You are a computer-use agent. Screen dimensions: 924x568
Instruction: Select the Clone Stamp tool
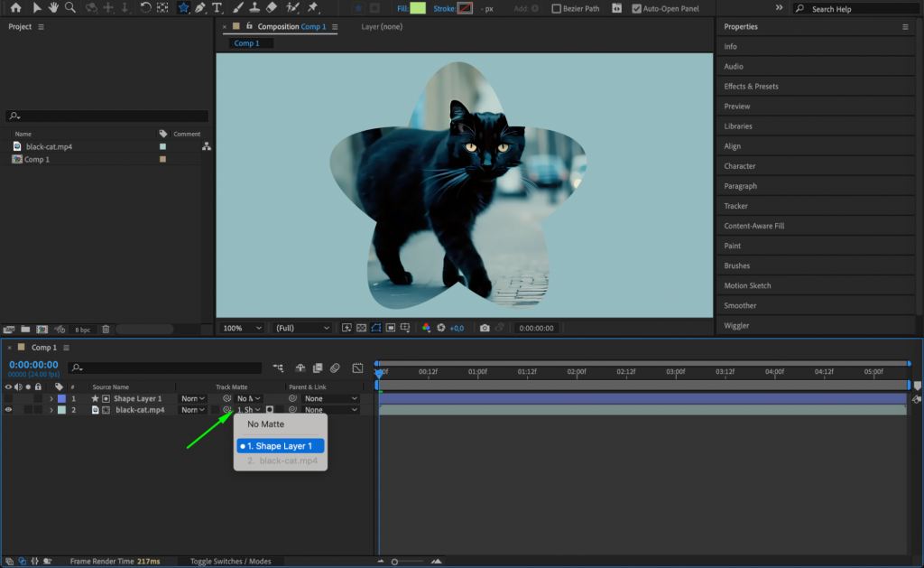point(256,8)
